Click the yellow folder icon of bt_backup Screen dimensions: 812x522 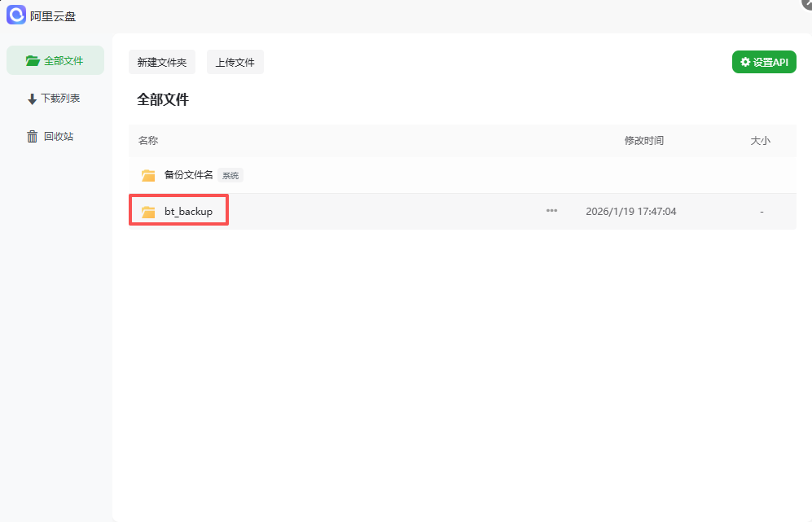tap(147, 210)
